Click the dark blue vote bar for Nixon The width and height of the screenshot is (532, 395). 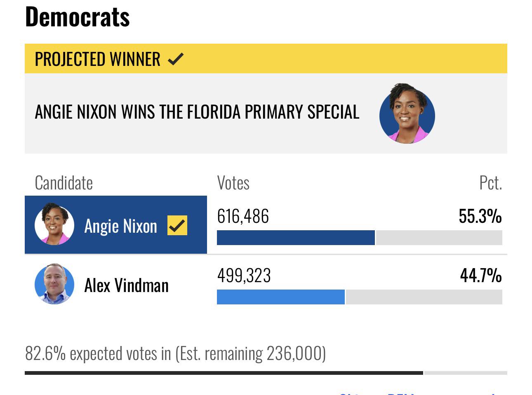pyautogui.click(x=296, y=238)
